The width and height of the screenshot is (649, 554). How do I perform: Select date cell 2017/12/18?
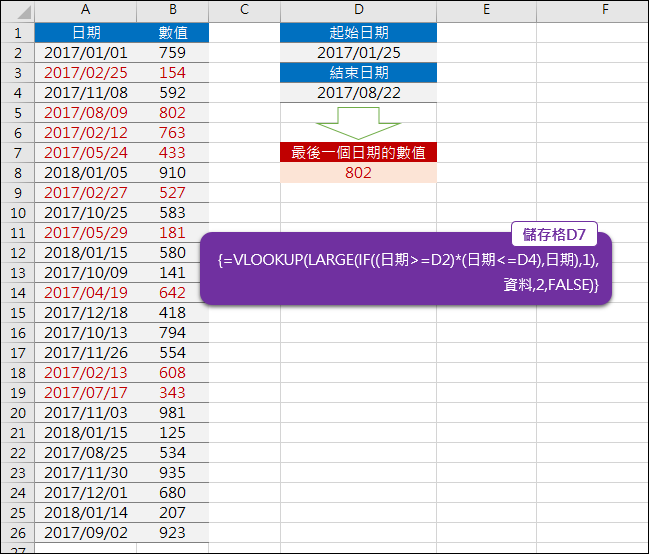86,313
